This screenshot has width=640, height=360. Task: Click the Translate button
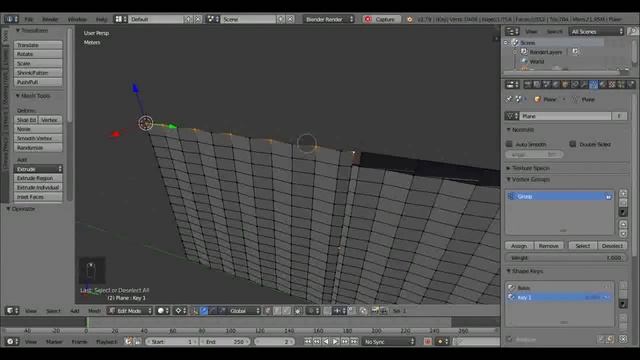coord(38,45)
